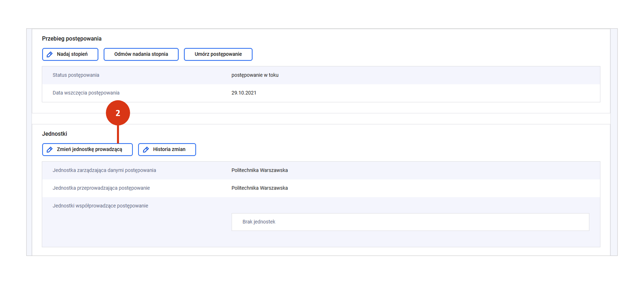Screen dimensions: 644x299
Task: Click the red numbered marker 2
Action: coord(118,113)
